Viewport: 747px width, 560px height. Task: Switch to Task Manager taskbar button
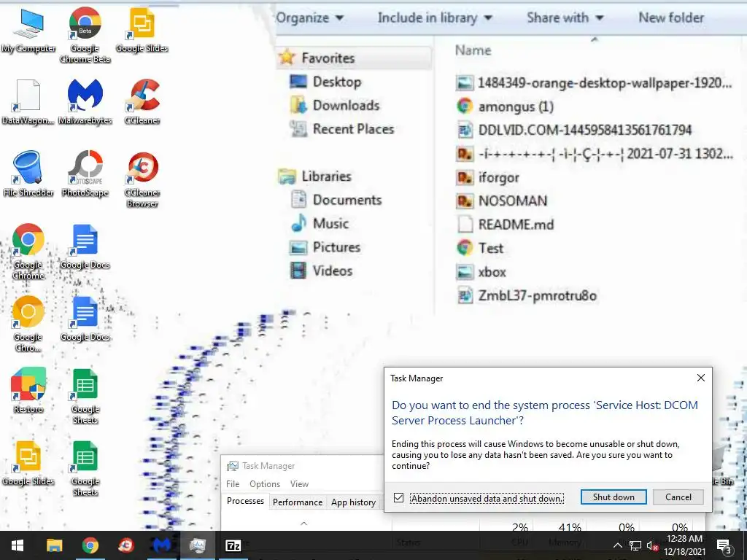point(197,545)
